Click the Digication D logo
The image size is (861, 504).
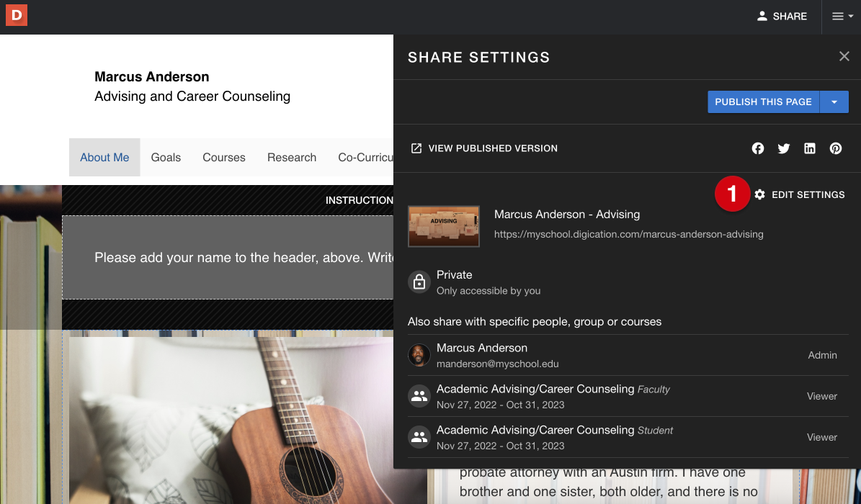tap(17, 15)
